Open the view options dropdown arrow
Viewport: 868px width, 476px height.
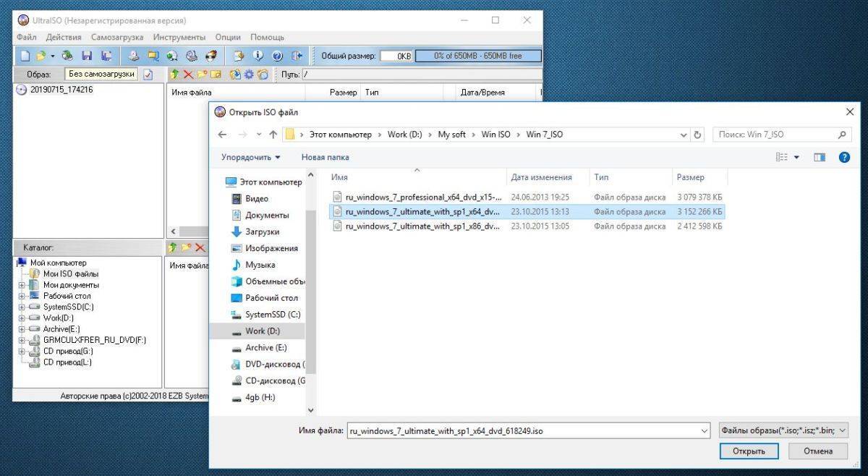(796, 157)
